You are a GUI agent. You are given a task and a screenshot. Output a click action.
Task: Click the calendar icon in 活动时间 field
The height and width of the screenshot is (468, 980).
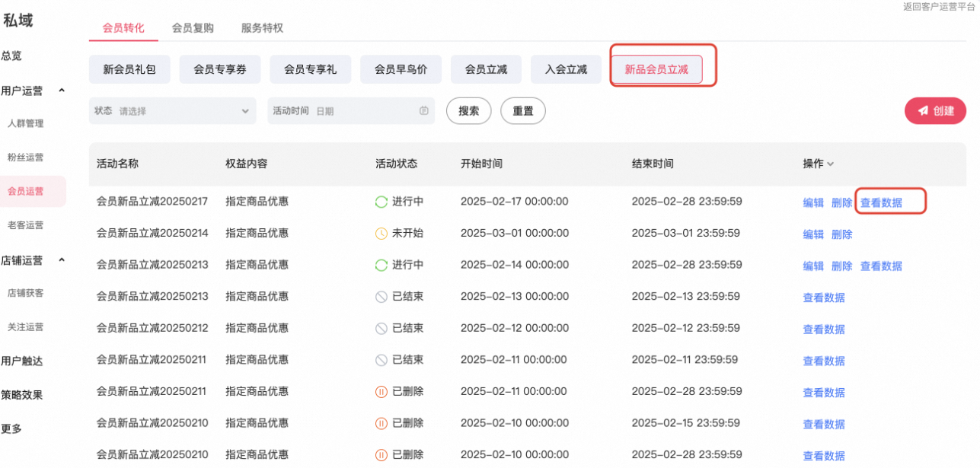pos(424,111)
